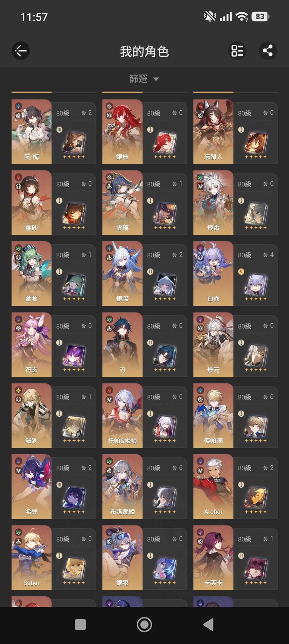
Task: Open the 篩選 filter dropdown
Action: pos(144,79)
